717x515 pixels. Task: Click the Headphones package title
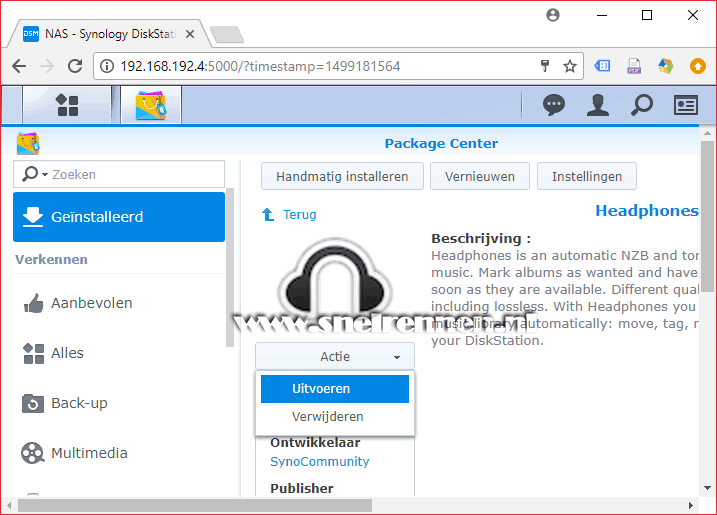[647, 211]
